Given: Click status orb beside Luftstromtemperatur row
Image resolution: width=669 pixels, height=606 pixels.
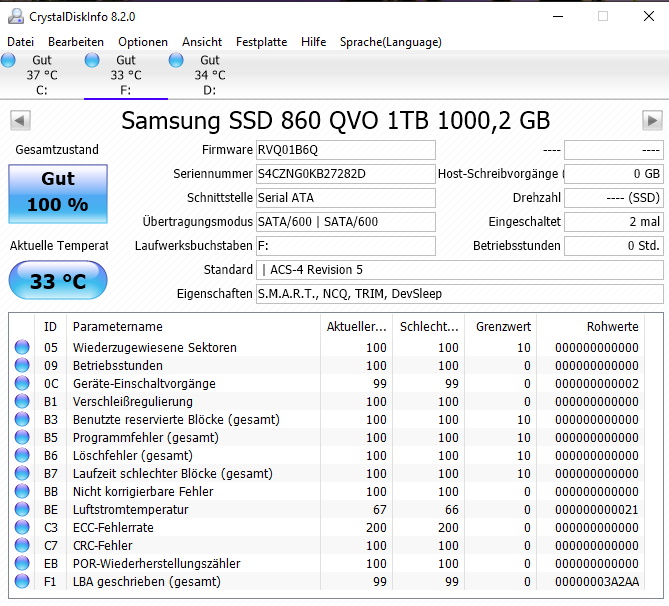Looking at the screenshot, I should tap(22, 509).
